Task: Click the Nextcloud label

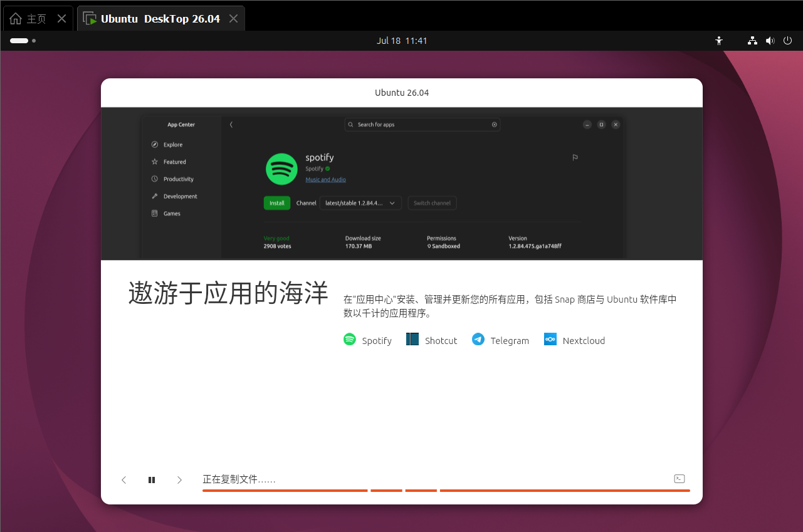Action: (x=584, y=341)
